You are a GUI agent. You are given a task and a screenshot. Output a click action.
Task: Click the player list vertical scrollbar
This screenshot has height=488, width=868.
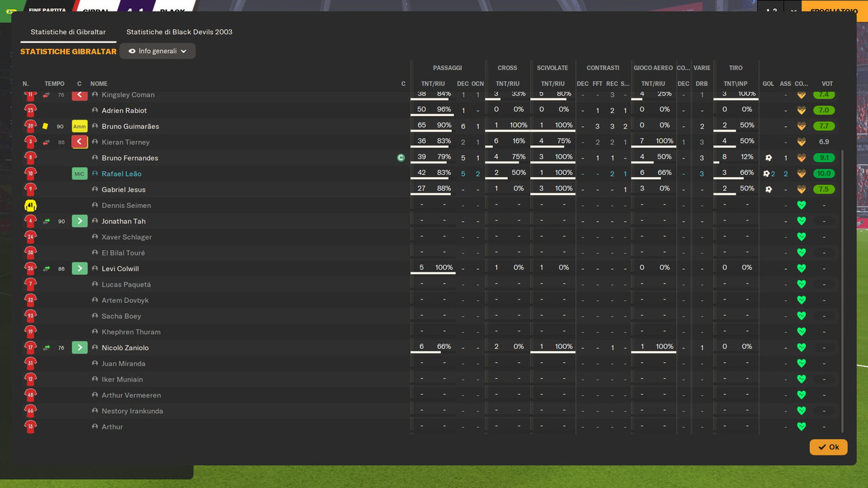(x=842, y=291)
